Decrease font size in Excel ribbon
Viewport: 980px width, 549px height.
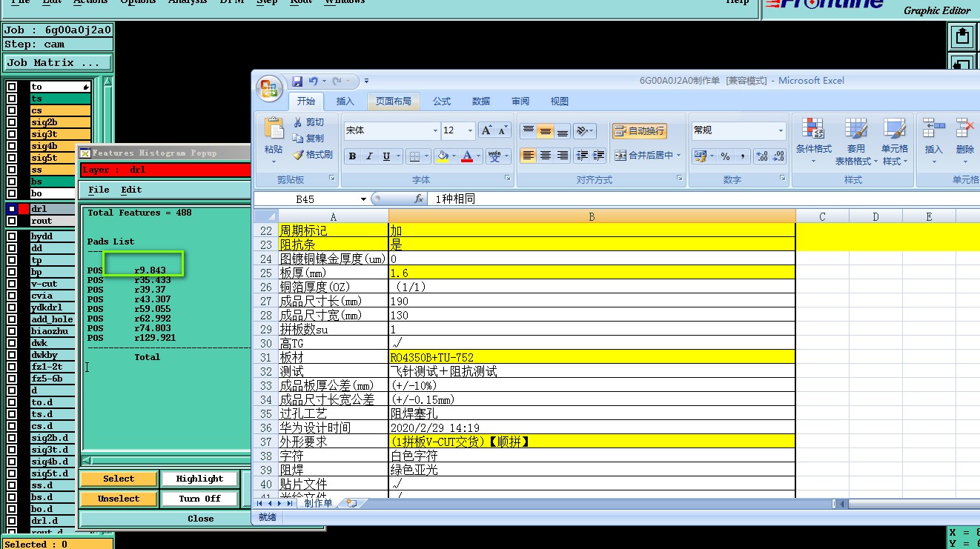pyautogui.click(x=503, y=130)
